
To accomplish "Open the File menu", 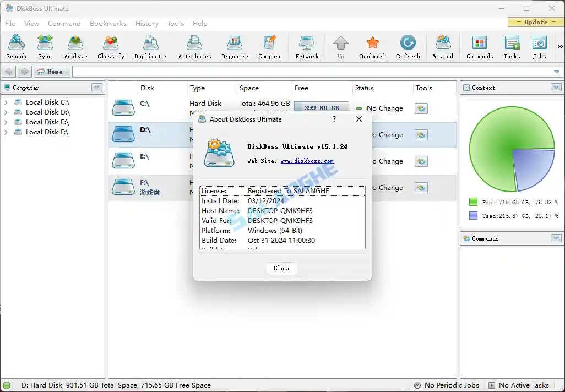I will [x=10, y=24].
